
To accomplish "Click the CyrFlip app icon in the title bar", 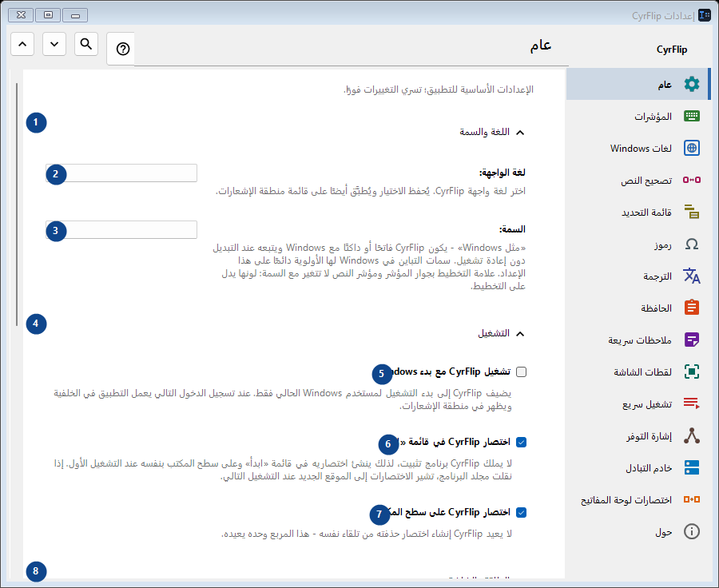I will 705,15.
